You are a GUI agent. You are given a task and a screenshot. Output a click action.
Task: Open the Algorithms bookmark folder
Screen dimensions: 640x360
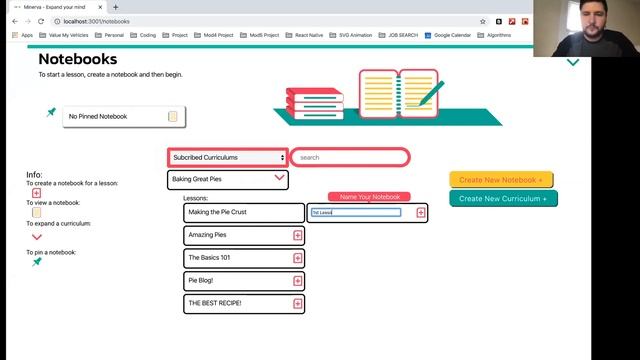pos(494,35)
